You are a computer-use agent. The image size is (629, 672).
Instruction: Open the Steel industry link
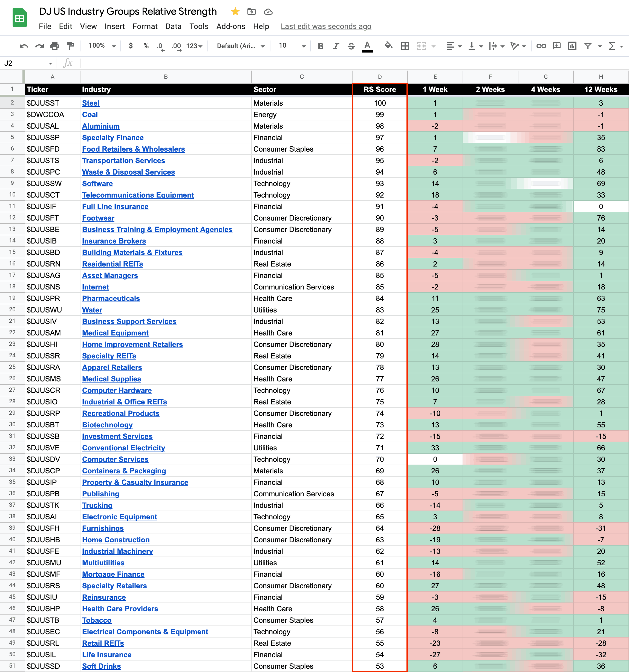[91, 103]
